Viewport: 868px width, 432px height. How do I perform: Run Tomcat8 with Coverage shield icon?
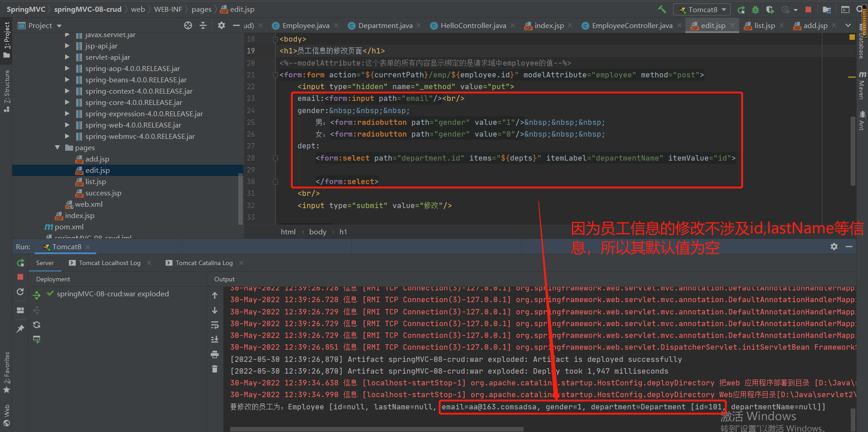click(770, 9)
